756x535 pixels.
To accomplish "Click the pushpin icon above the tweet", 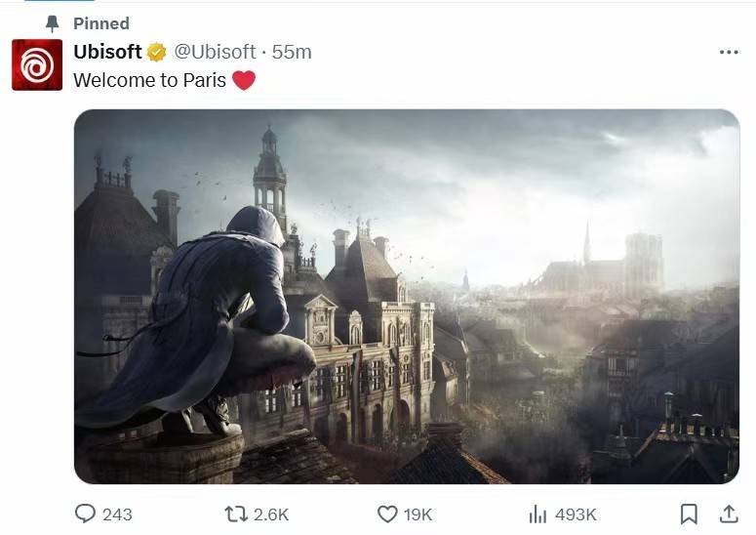I will click(x=53, y=22).
